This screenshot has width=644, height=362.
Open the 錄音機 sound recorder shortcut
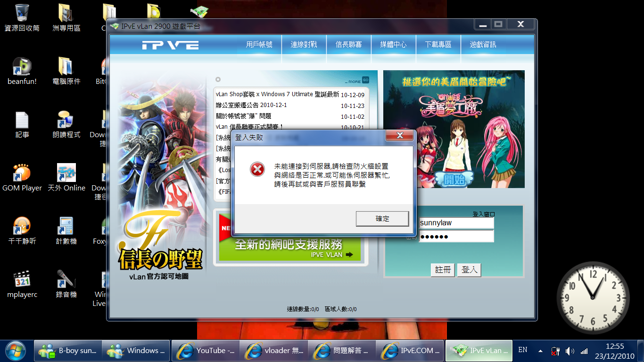click(66, 284)
